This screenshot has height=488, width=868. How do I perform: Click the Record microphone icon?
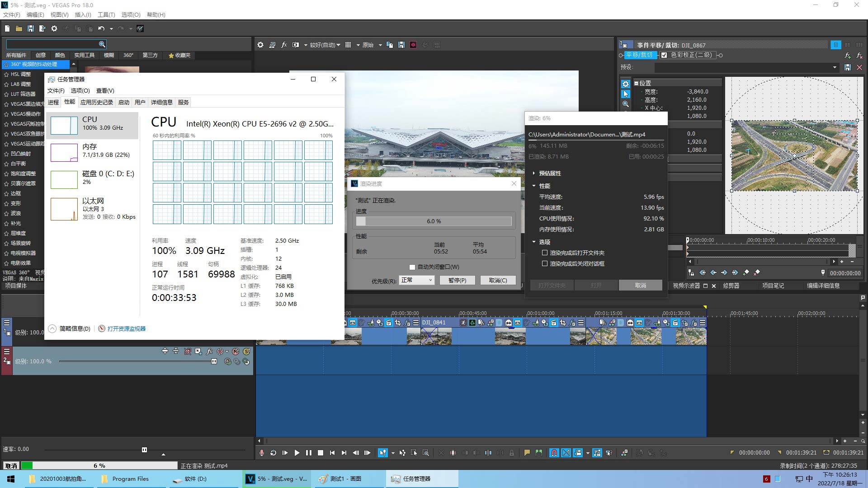(261, 453)
